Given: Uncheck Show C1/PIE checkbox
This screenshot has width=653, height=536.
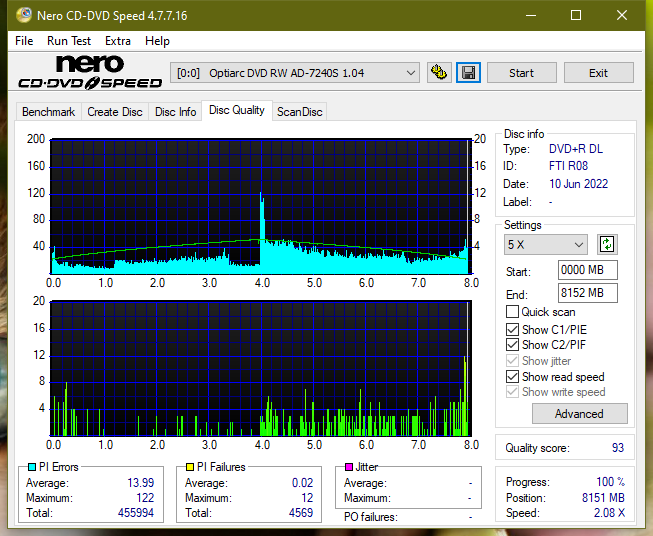Looking at the screenshot, I should pyautogui.click(x=512, y=329).
